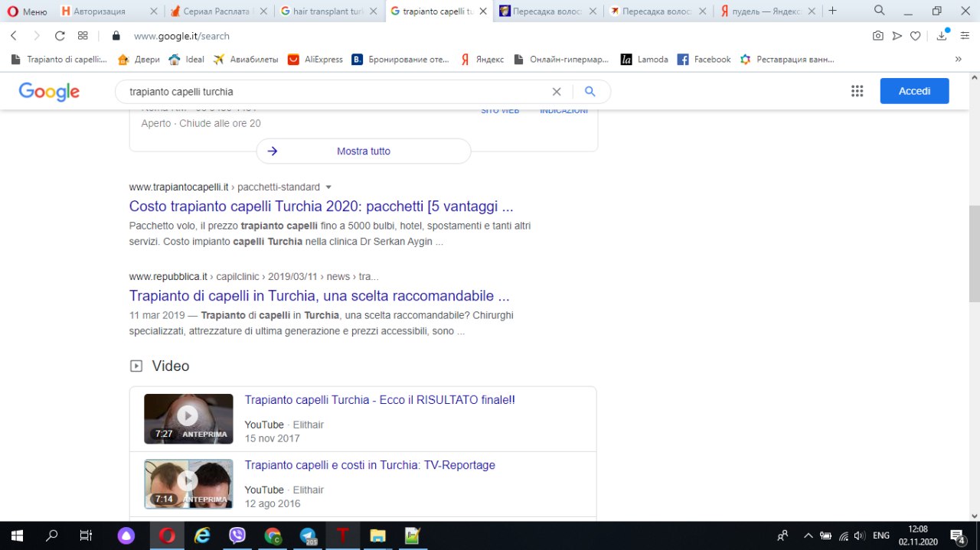
Task: Switch the ENG input language indicator
Action: 881,535
